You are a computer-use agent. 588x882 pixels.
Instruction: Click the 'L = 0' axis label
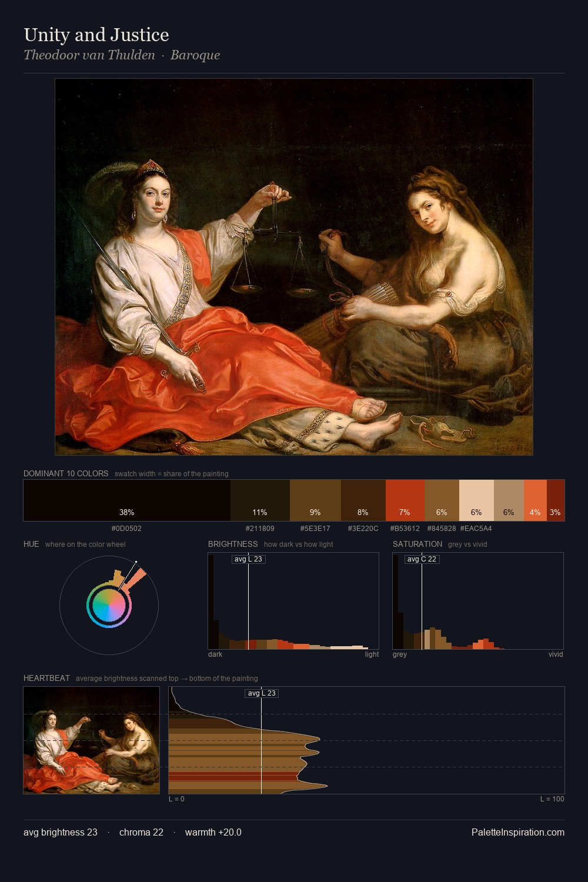tap(176, 799)
